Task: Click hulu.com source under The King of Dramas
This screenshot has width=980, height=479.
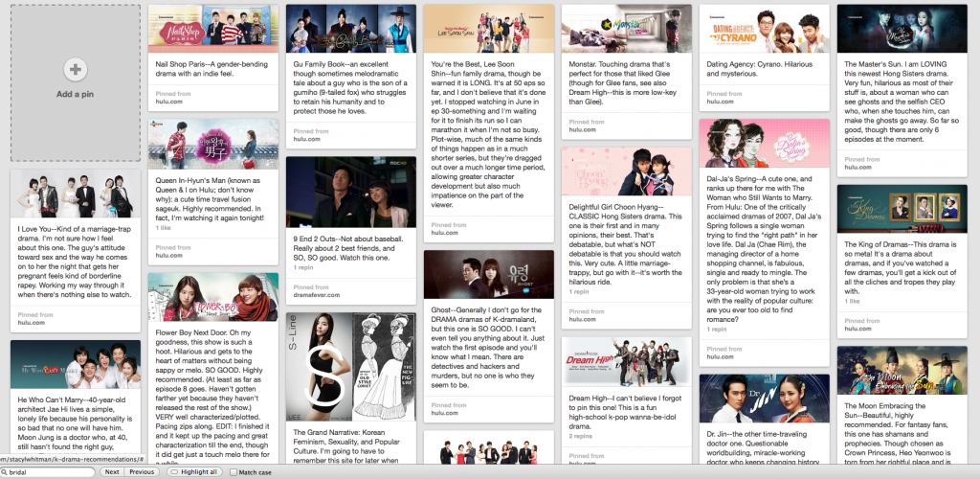Action: tap(857, 329)
